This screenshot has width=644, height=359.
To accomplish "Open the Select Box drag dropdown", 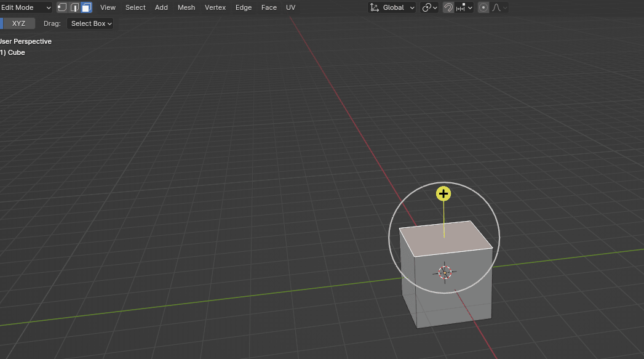I will (x=90, y=23).
